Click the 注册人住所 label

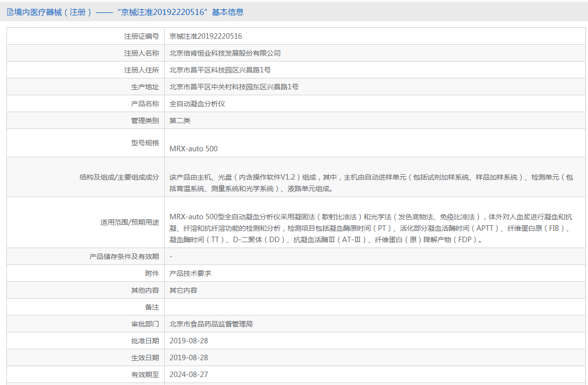tap(141, 70)
